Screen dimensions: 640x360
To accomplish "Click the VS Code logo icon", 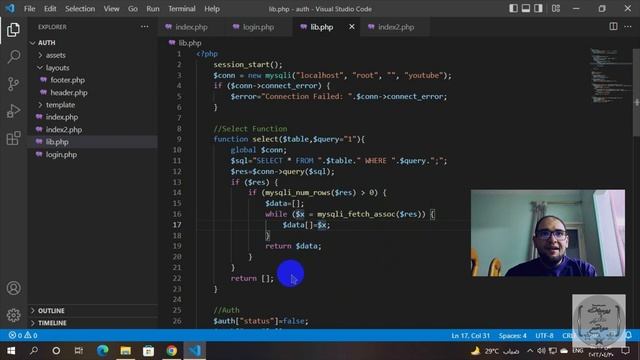I will [x=10, y=8].
